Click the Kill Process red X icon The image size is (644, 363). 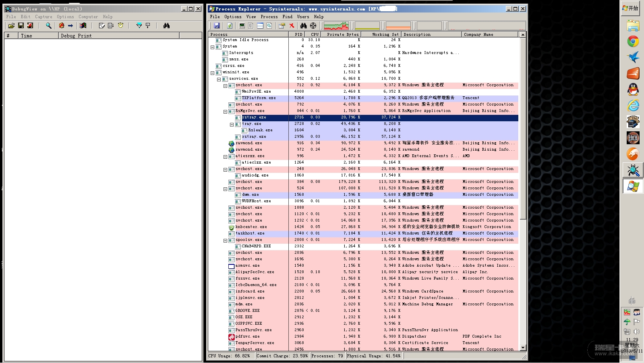292,26
